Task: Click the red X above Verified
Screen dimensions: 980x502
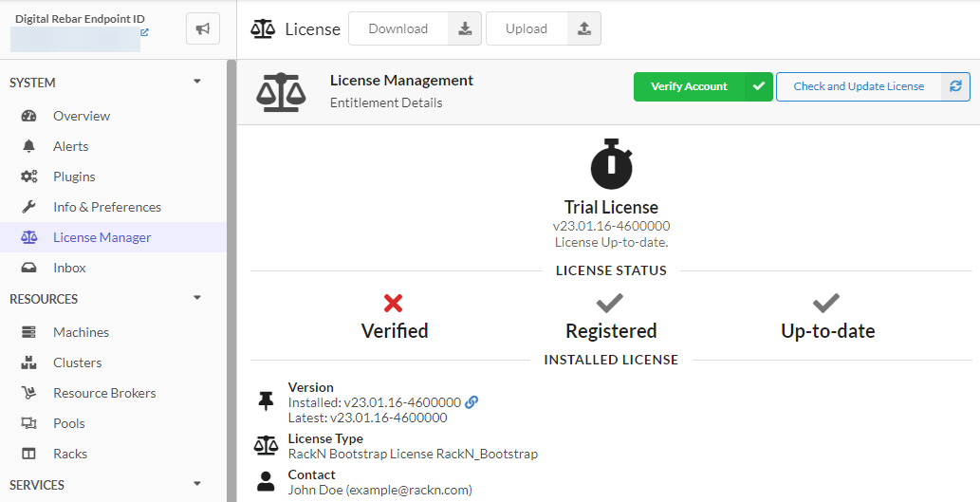Action: [394, 304]
